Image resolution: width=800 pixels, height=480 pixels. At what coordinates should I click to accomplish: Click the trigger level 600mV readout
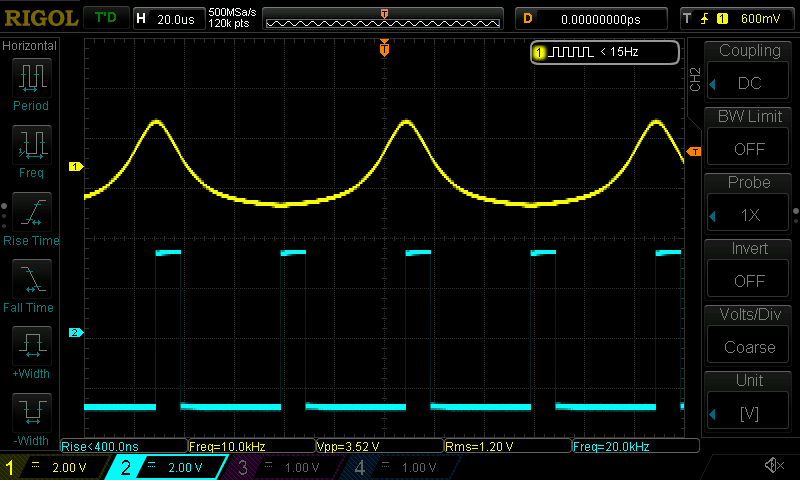pos(760,19)
